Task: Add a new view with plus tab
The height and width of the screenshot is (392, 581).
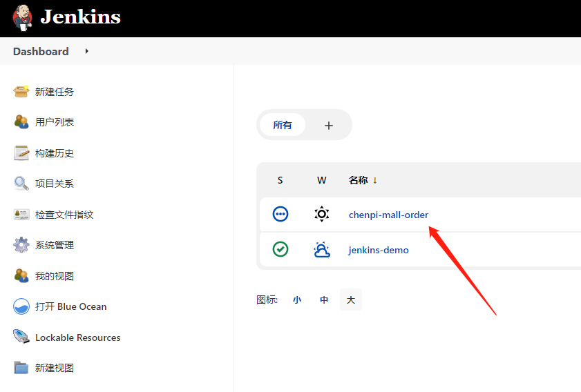Action: 329,126
